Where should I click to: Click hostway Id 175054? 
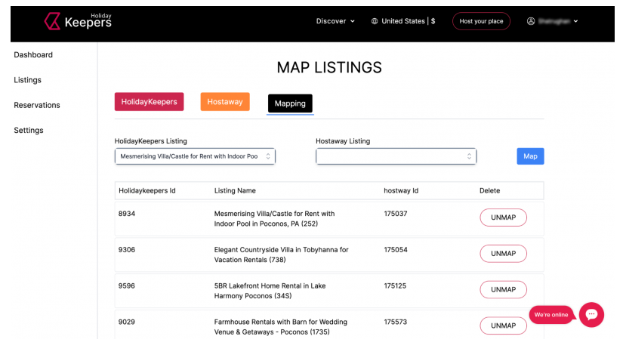point(396,250)
